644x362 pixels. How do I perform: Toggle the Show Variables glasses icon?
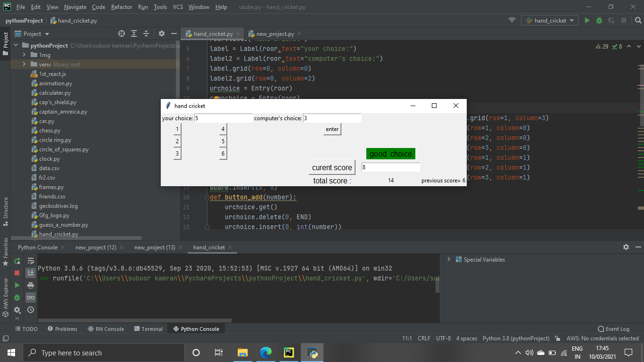(x=30, y=297)
